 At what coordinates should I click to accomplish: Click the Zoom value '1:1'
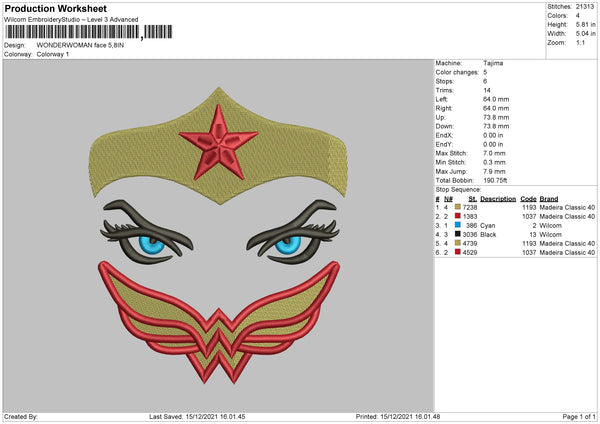click(x=580, y=42)
